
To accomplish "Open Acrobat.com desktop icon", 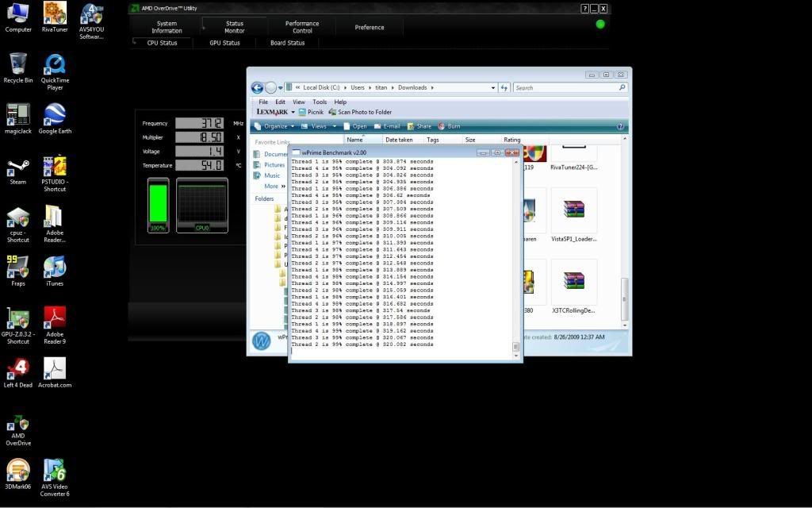I will coord(55,373).
